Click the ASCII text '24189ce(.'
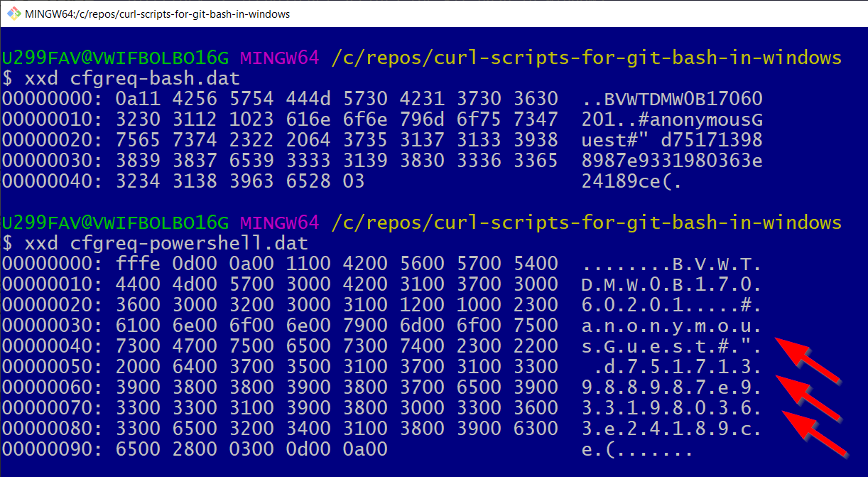Image resolution: width=868 pixels, height=477 pixels. tap(632, 181)
